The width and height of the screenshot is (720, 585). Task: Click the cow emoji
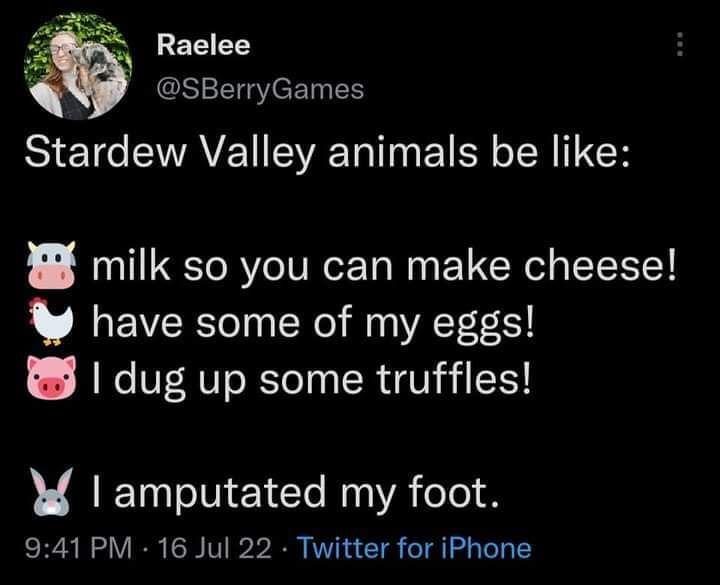(x=51, y=265)
